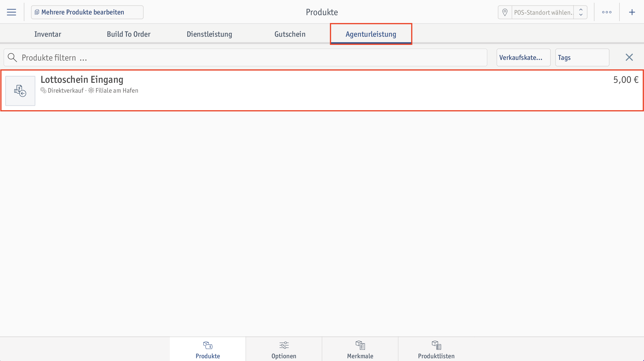Click the Direktverkauf category label
The height and width of the screenshot is (361, 644).
65,90
